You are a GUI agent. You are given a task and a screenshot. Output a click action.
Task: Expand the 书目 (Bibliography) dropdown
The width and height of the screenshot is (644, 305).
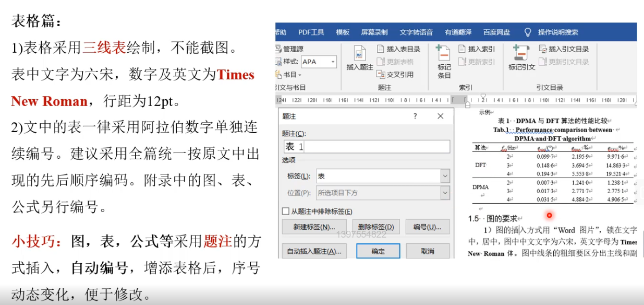click(300, 75)
